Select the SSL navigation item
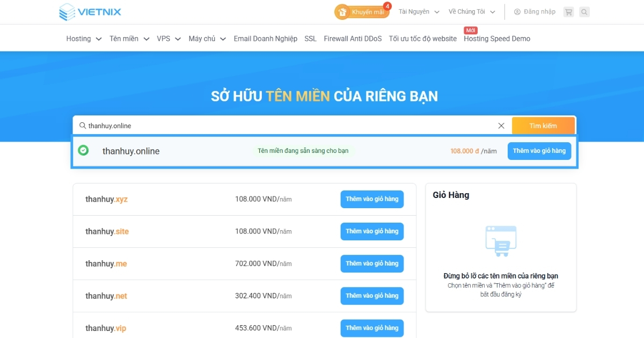644x338 pixels. pos(310,38)
